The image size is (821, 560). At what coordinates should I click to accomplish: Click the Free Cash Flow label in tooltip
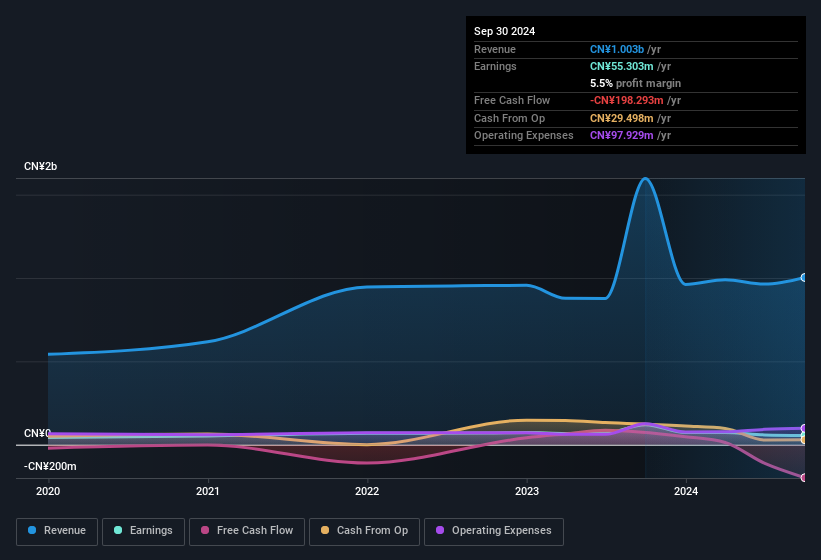pos(512,100)
